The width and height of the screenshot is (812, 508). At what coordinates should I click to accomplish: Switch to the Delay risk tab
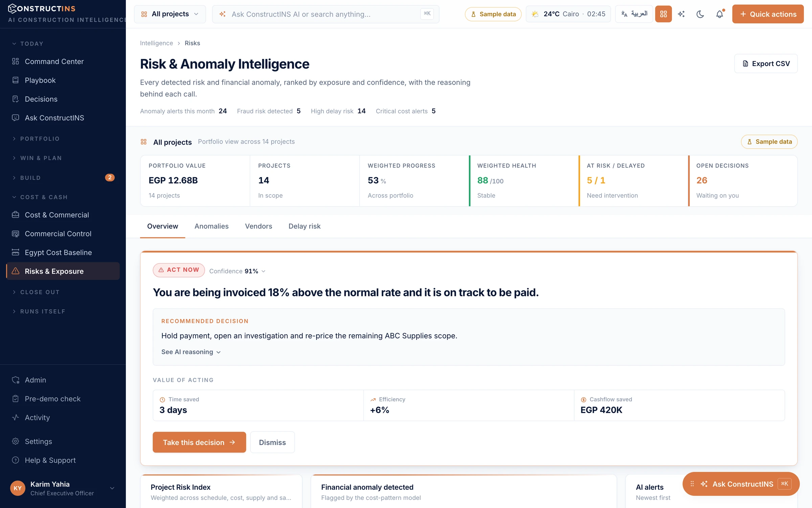pos(304,226)
